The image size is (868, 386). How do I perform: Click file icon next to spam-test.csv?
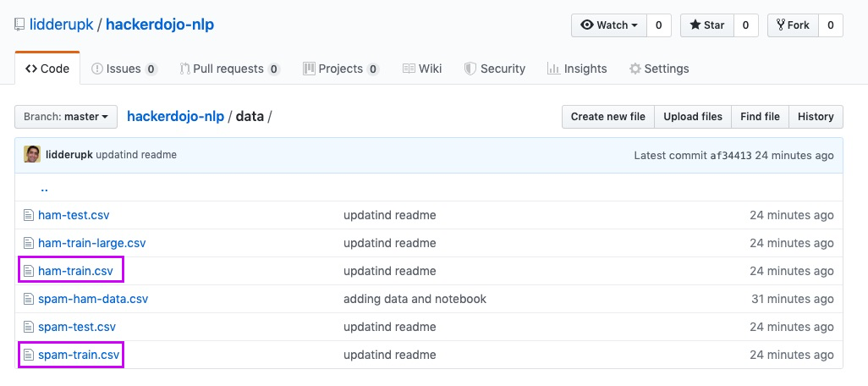(29, 327)
